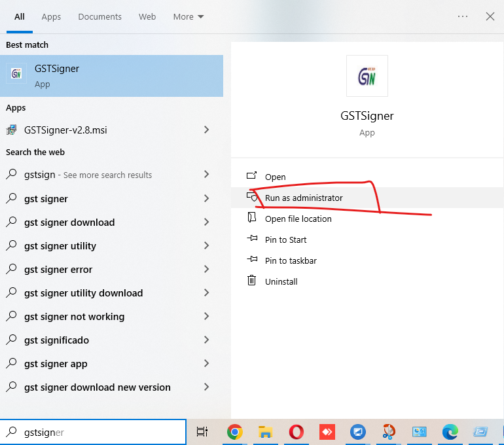
Task: Select web suggestion 'gst signer not working'
Action: point(111,317)
